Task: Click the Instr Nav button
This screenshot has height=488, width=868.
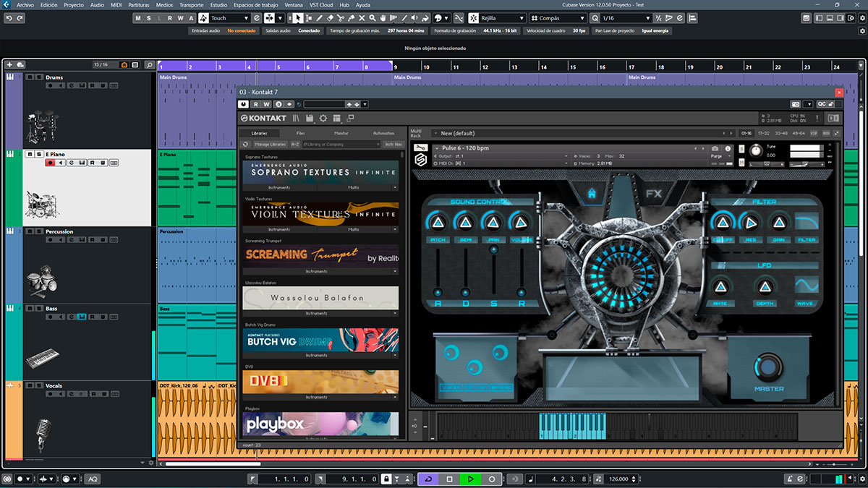Action: point(393,145)
